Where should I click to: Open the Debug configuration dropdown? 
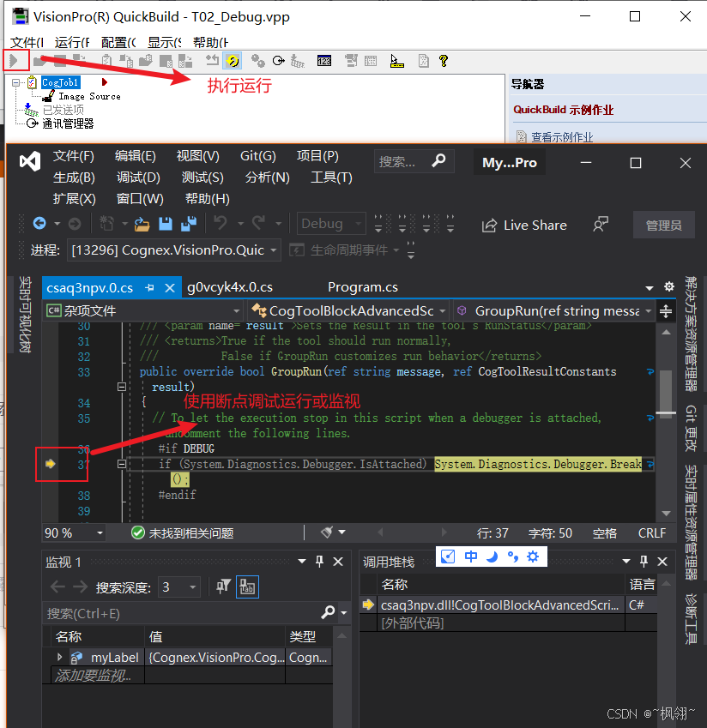(x=331, y=224)
